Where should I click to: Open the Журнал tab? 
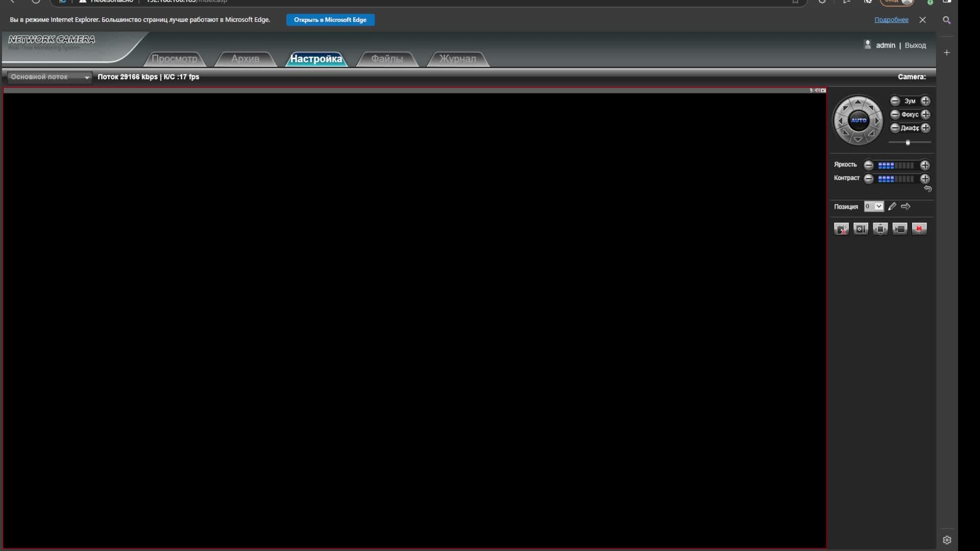click(x=457, y=59)
